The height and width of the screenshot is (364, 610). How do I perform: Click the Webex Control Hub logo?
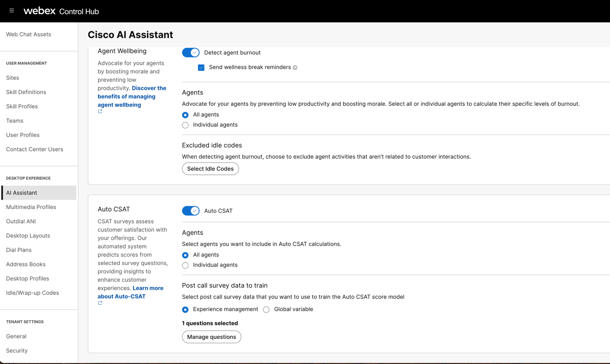tap(61, 11)
